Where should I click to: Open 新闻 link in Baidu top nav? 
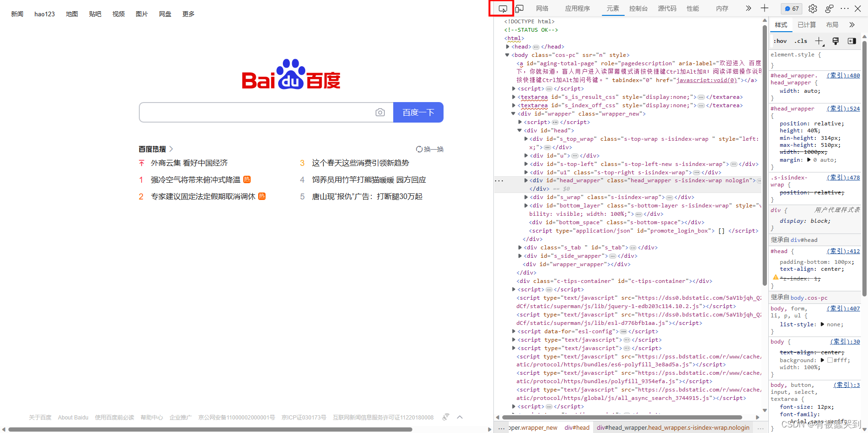[17, 14]
